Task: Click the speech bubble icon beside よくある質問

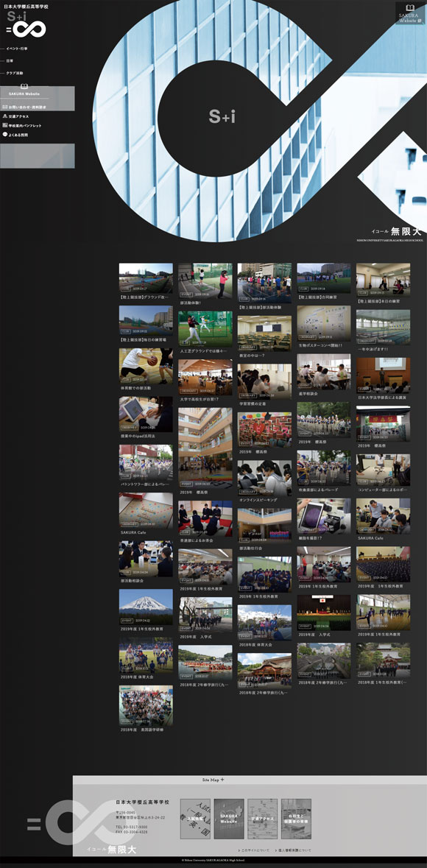Action: pyautogui.click(x=5, y=134)
